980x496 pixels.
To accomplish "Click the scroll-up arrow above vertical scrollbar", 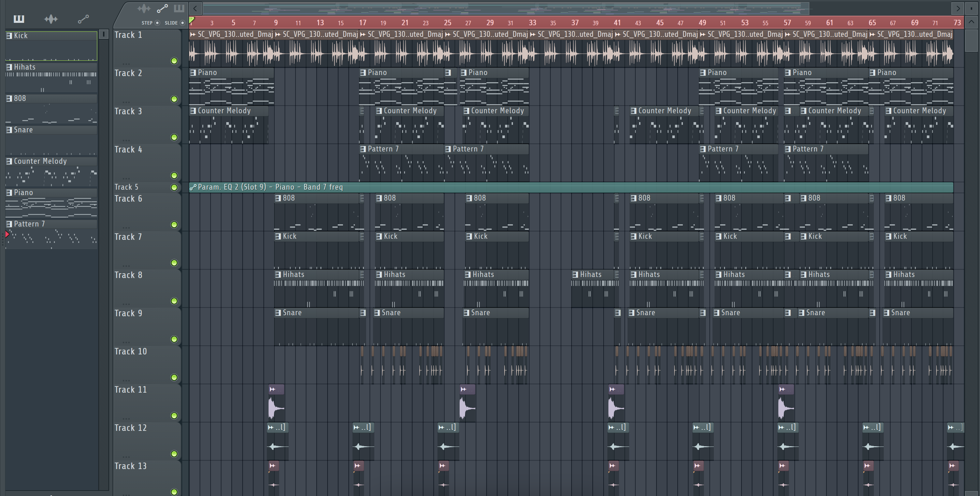I will pyautogui.click(x=971, y=22).
